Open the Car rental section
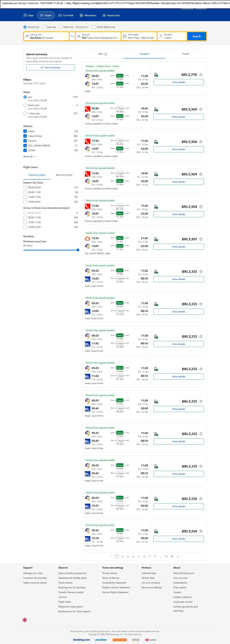Screen dimensions: 230x644 tap(66, 16)
